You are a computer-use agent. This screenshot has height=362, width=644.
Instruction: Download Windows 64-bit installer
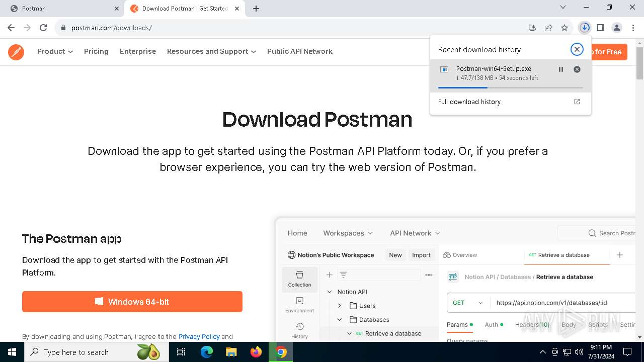[132, 302]
